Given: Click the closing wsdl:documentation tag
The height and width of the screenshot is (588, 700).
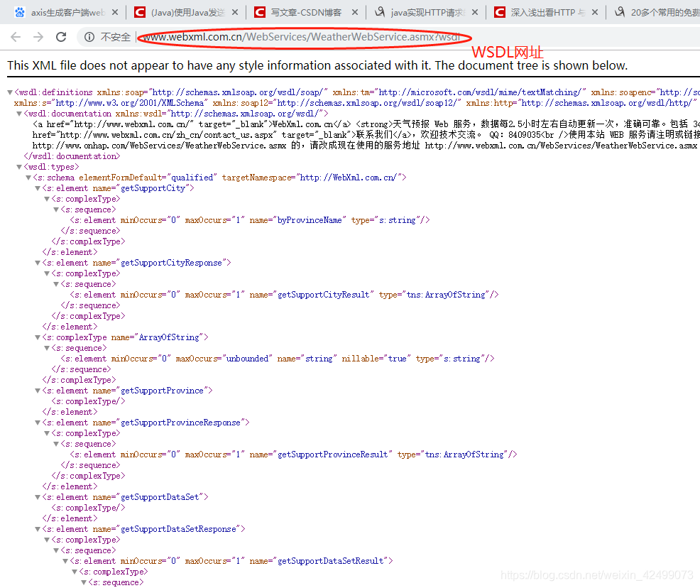Looking at the screenshot, I should [x=72, y=156].
